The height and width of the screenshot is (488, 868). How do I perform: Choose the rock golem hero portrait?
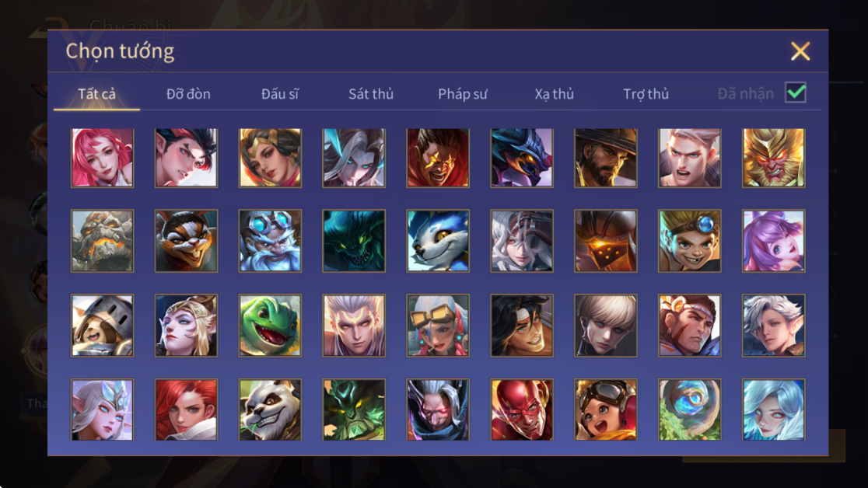point(103,241)
